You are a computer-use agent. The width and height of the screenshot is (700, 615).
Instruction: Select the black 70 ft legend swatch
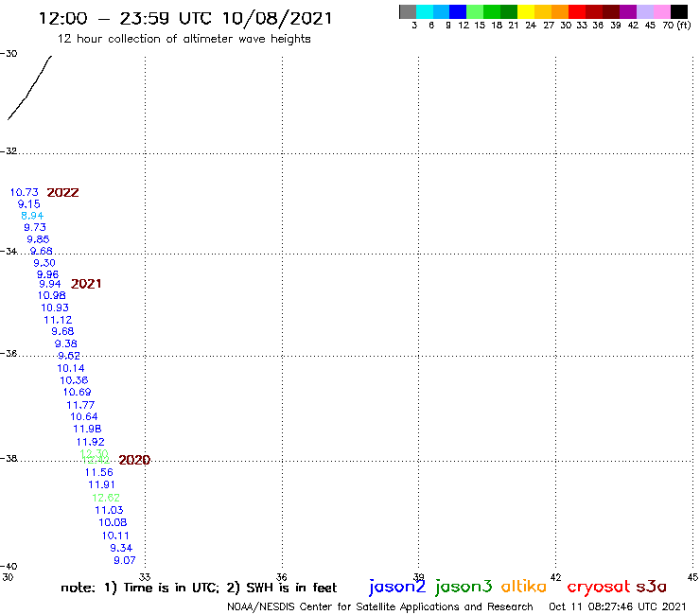[678, 11]
